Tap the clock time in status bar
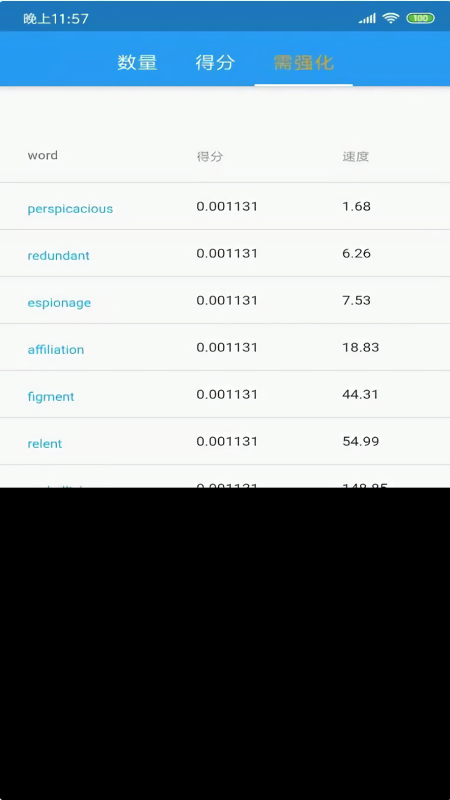 point(56,19)
